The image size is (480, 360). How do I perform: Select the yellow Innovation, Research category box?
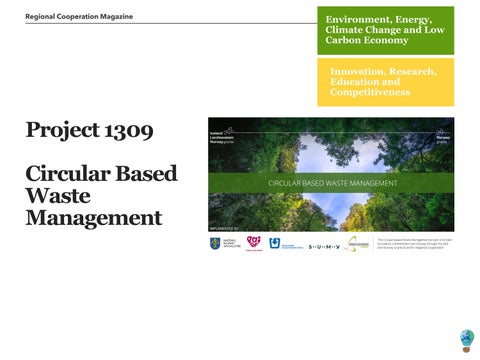point(386,82)
